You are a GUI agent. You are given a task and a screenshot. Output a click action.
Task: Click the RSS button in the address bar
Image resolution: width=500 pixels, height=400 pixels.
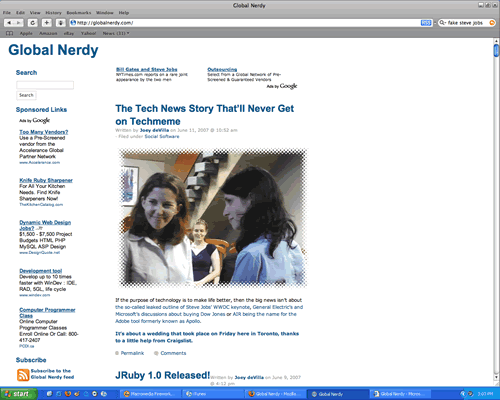426,23
